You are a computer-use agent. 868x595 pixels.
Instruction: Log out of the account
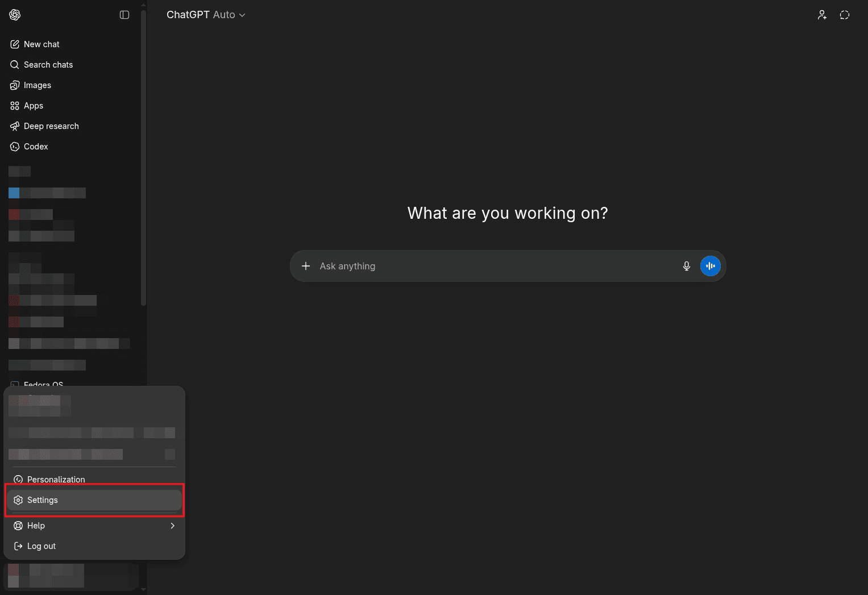(40, 546)
